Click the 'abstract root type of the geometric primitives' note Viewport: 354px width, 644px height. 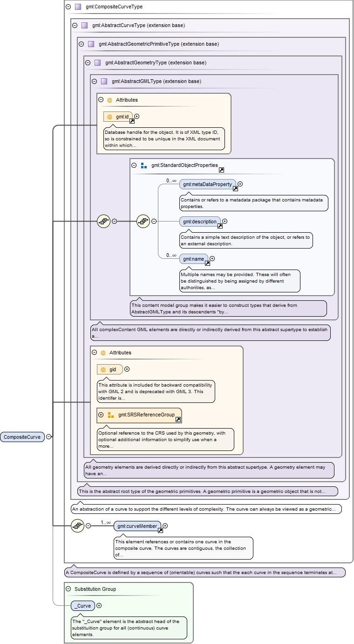[x=208, y=491]
